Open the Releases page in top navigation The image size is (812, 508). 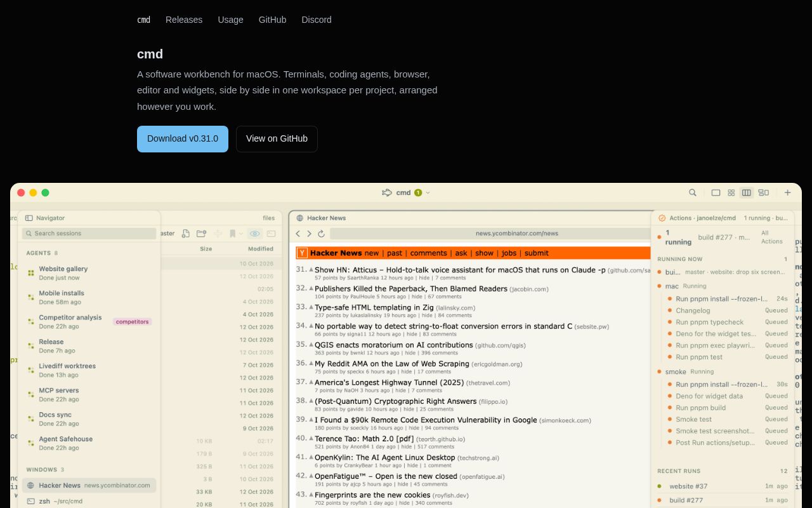pos(184,20)
